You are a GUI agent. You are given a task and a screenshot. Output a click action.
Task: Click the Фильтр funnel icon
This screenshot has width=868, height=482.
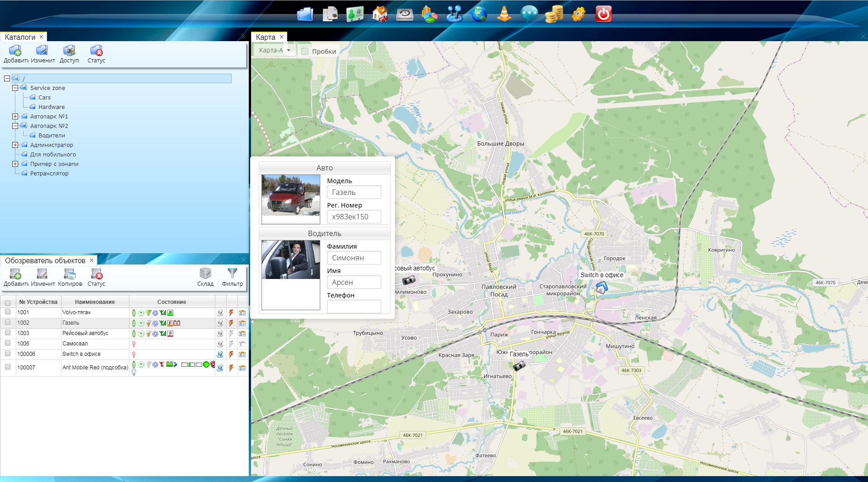tap(232, 274)
